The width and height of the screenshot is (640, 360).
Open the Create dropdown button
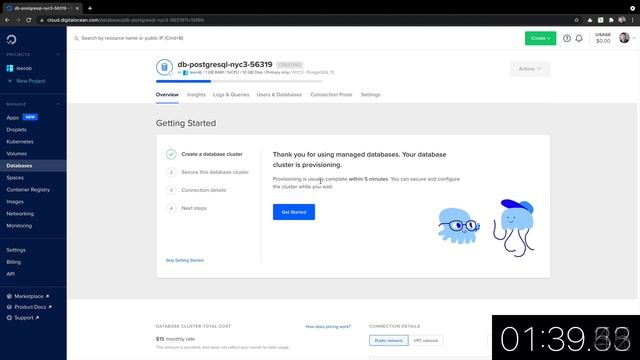[x=540, y=38]
